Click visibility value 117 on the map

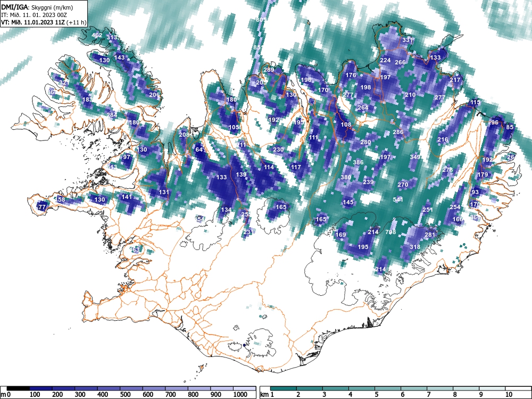click(296, 167)
